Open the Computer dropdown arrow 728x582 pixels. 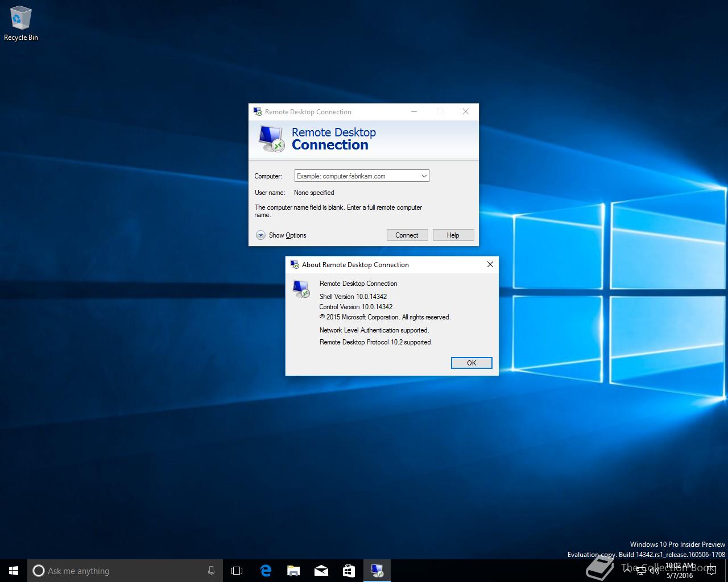click(424, 176)
